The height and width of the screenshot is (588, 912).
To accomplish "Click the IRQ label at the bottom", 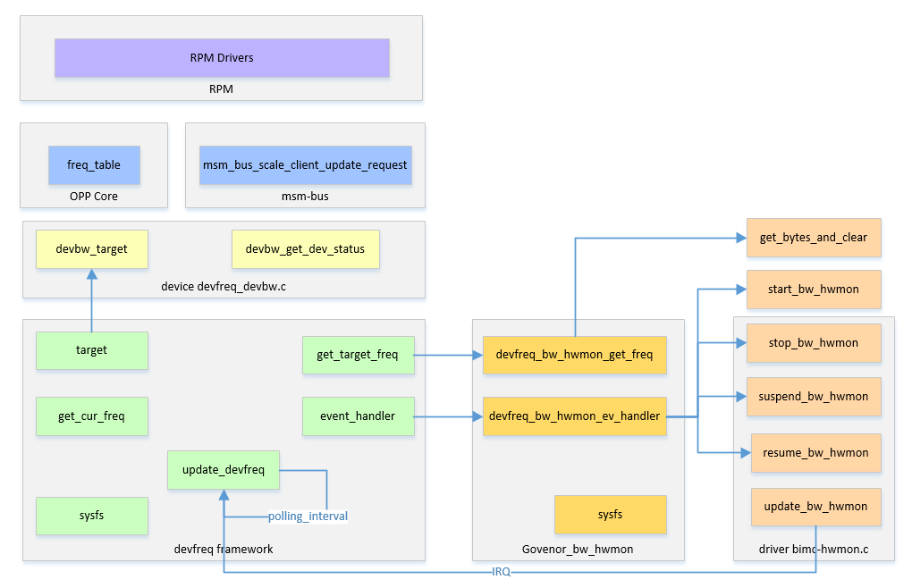I will point(501,572).
